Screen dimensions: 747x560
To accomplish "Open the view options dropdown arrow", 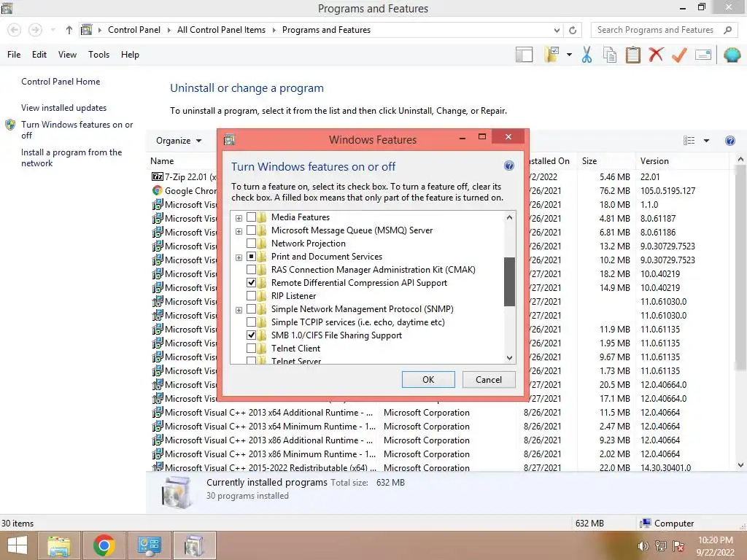I will tap(706, 141).
